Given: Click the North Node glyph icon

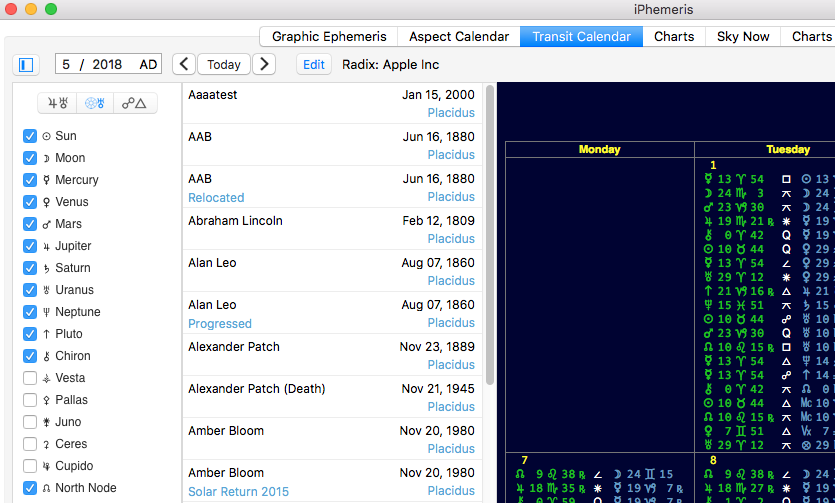Looking at the screenshot, I should coord(46,488).
